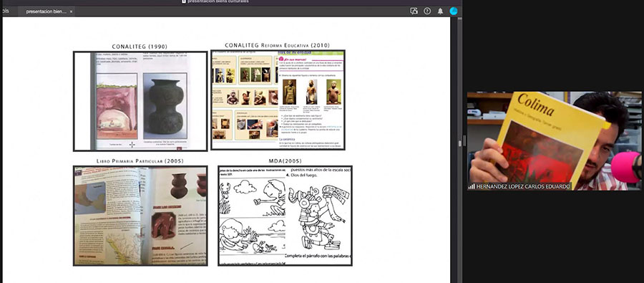Open the blue user profile avatar

454,11
